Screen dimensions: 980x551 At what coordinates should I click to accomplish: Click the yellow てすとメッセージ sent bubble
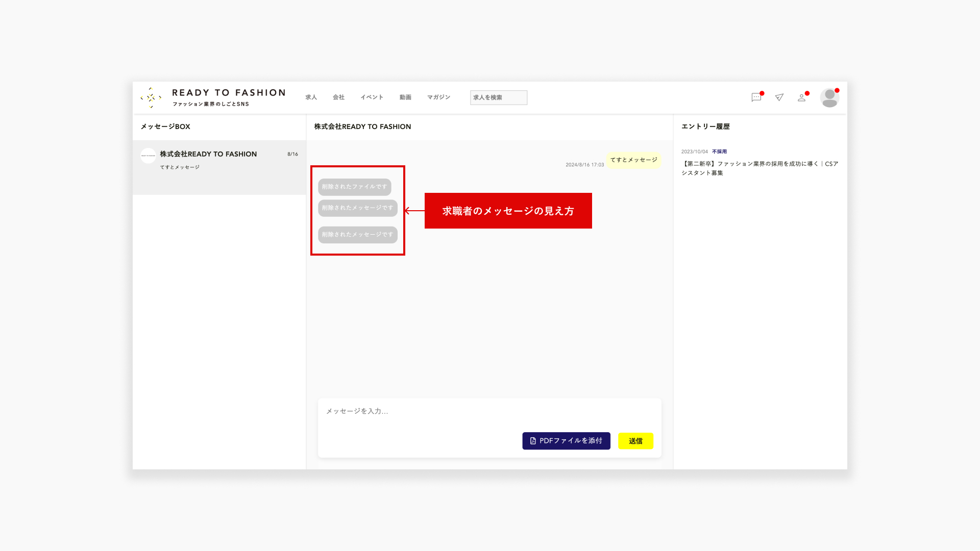633,160
